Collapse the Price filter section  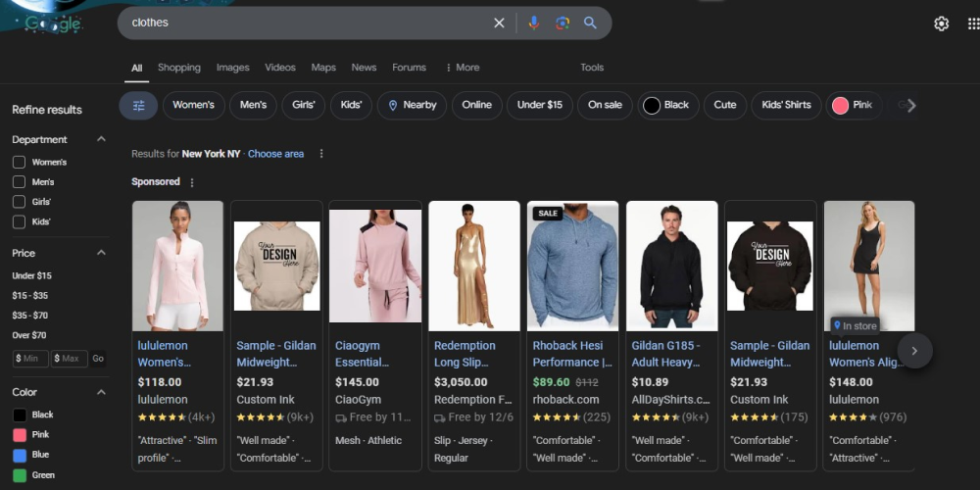click(x=101, y=253)
